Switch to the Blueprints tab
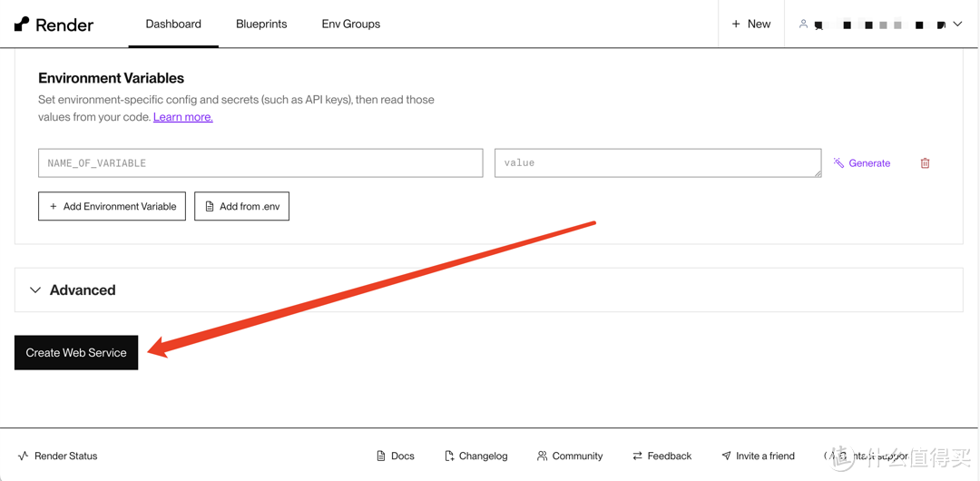980x481 pixels. pos(261,24)
